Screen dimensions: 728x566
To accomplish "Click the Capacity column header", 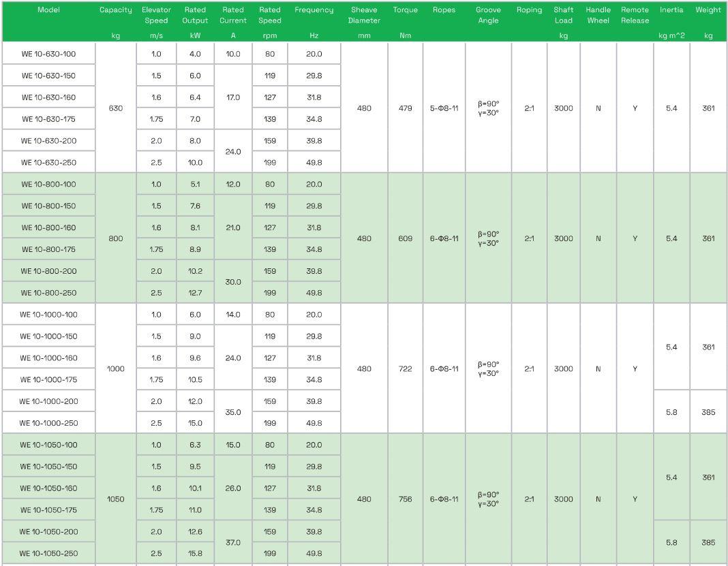I will pyautogui.click(x=116, y=10).
